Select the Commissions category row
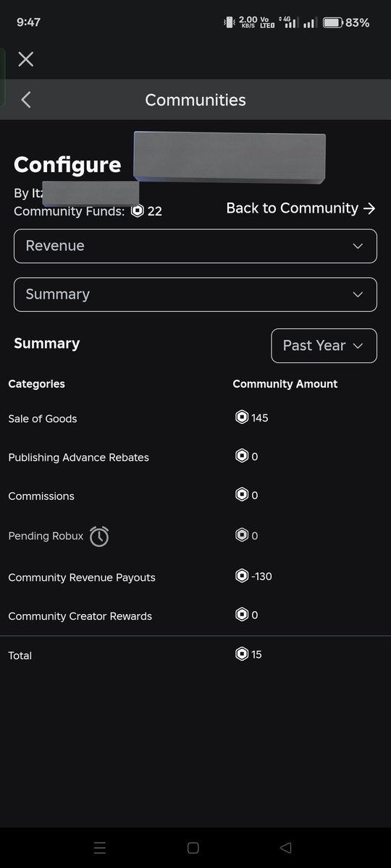The height and width of the screenshot is (868, 391). tap(195, 496)
